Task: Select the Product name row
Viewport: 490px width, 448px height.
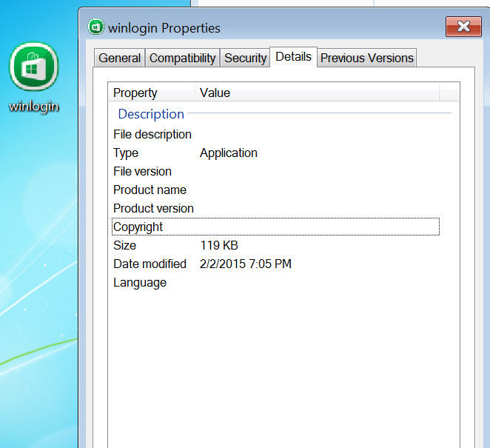Action: click(275, 190)
